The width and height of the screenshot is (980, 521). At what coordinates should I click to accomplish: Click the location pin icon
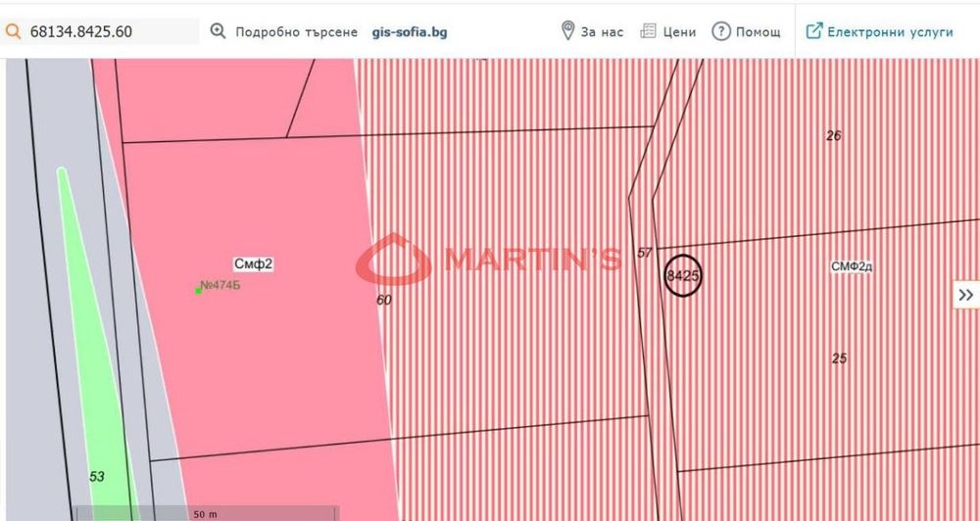click(x=567, y=30)
